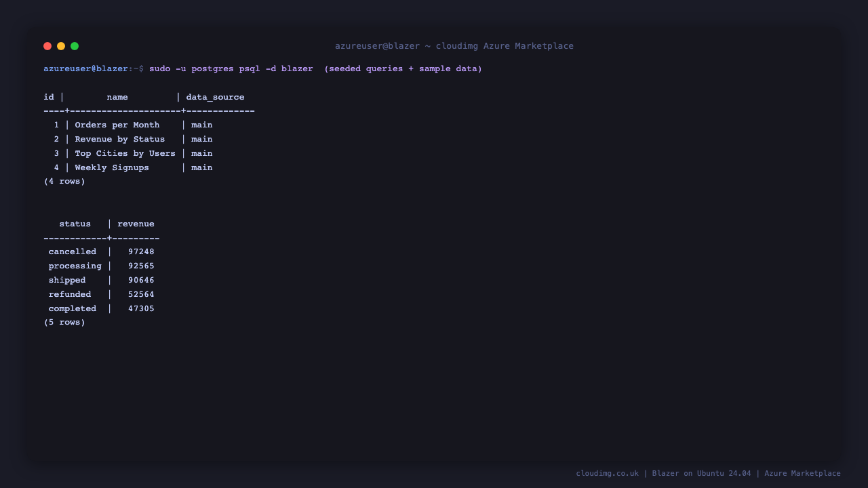Click the revenue value '92565'
This screenshot has height=488, width=868.
point(141,266)
